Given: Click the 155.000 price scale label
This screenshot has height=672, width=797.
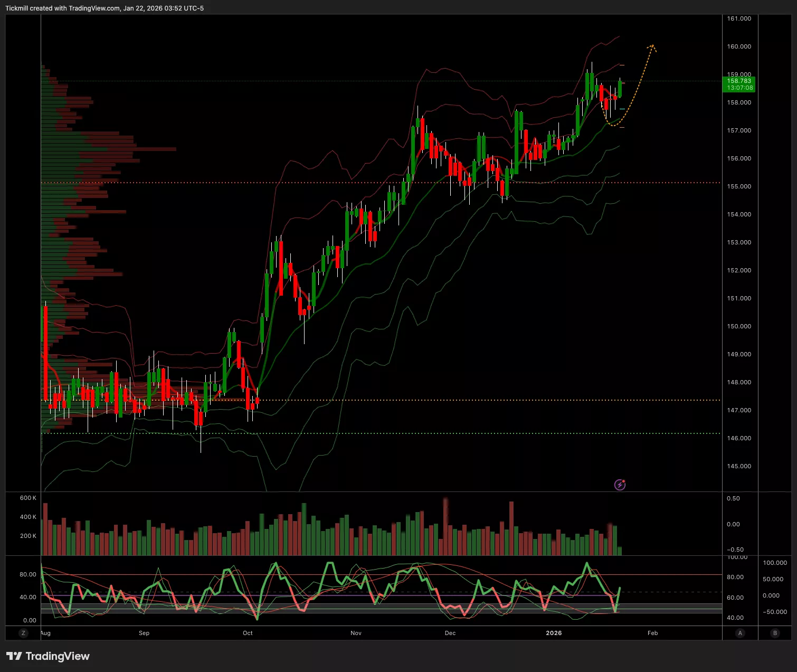Looking at the screenshot, I should tap(739, 186).
